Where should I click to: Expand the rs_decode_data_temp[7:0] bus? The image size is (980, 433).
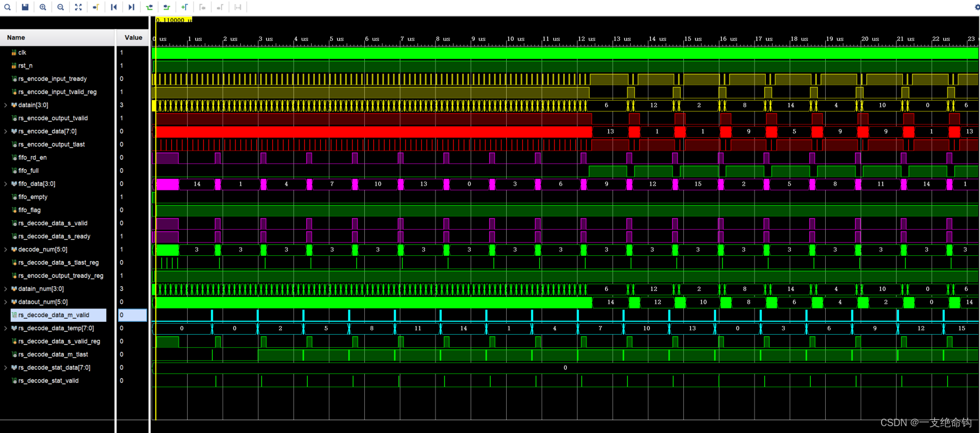tap(6, 328)
